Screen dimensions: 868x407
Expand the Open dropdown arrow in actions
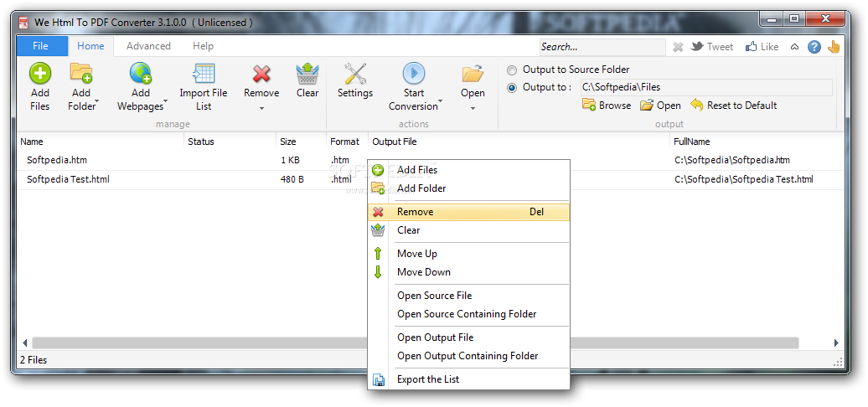click(473, 108)
